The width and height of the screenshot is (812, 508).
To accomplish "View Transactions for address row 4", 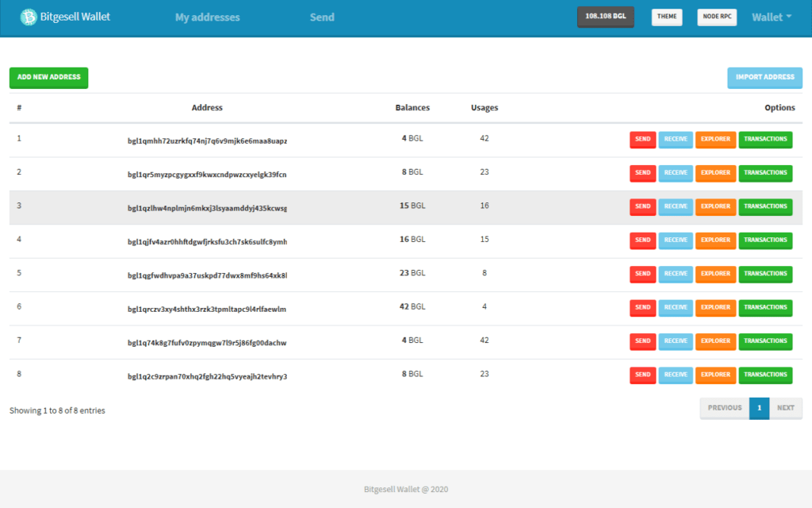I will click(765, 240).
